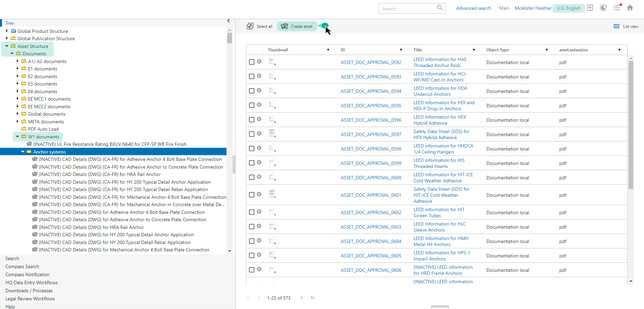
Task: Click into the Search input field
Action: (x=408, y=9)
